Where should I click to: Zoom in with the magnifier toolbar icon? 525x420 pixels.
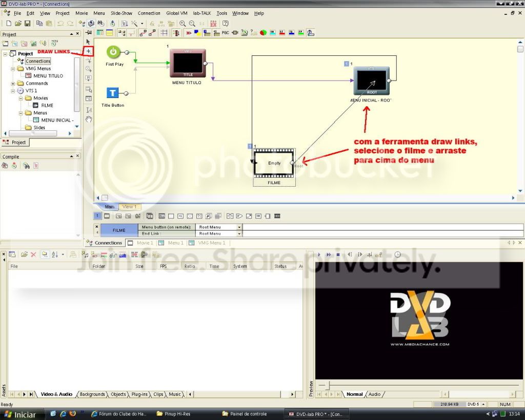pyautogui.click(x=182, y=23)
